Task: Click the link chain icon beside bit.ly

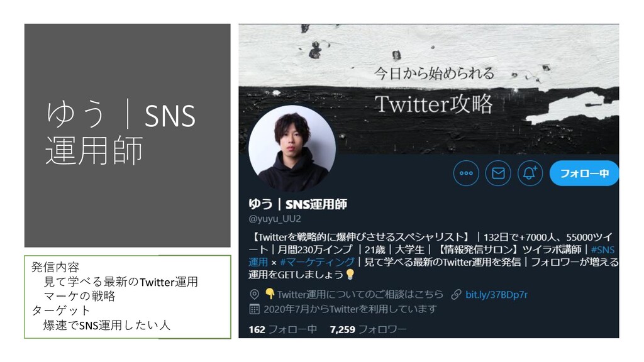Action: pos(456,294)
